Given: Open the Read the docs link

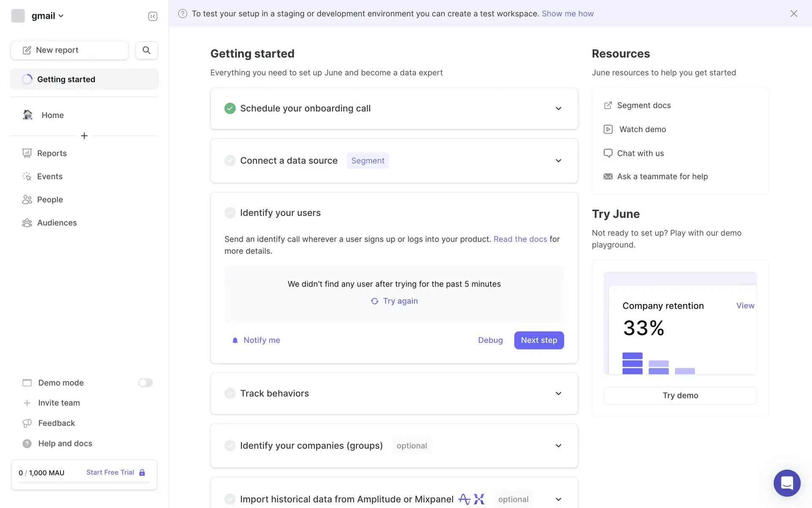Looking at the screenshot, I should [520, 239].
